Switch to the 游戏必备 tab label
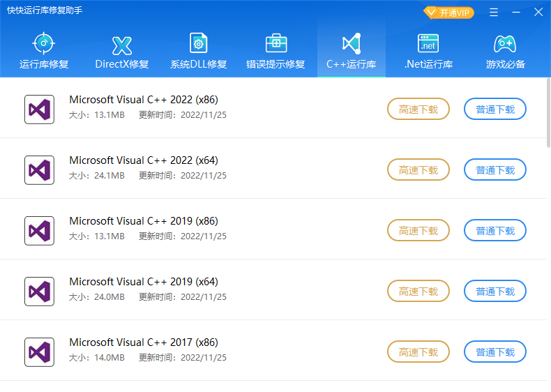Viewport: 551px width, 392px height. coord(506,64)
